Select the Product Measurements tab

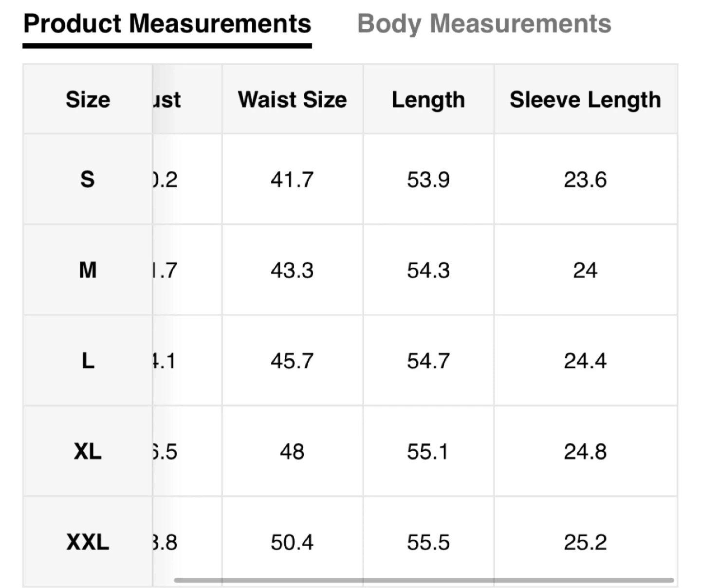(167, 23)
